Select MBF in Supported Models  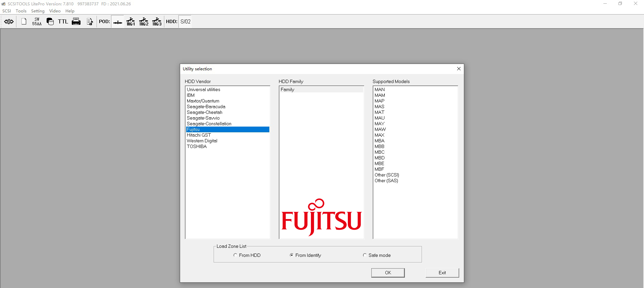point(415,169)
